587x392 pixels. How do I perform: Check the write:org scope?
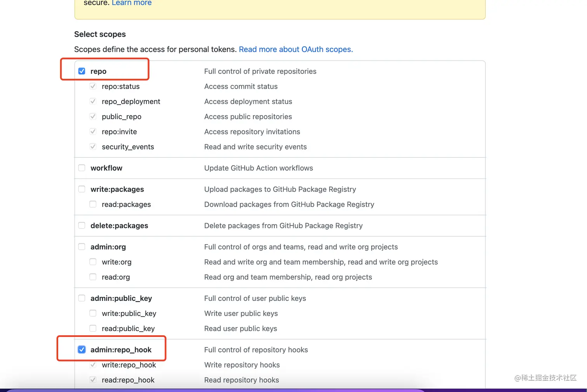click(x=93, y=262)
